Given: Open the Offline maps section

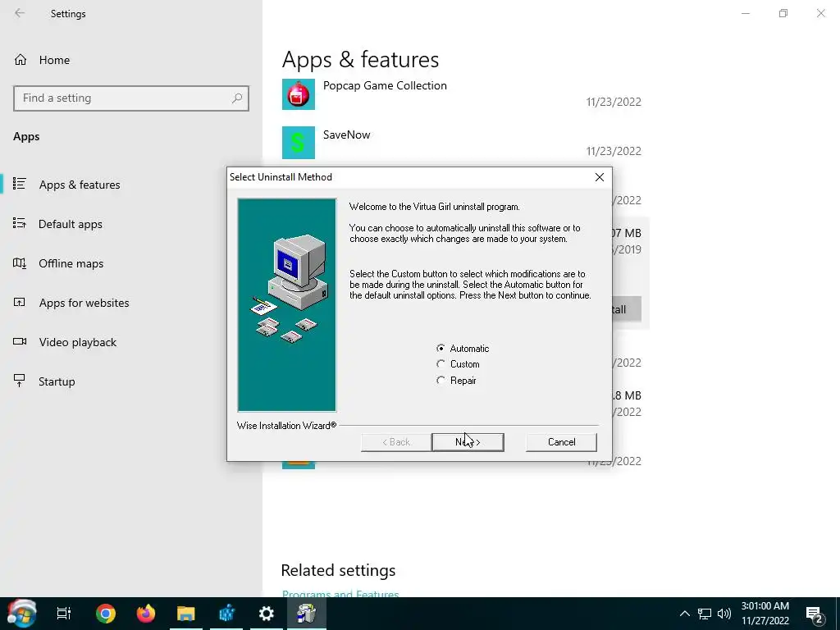Looking at the screenshot, I should pos(71,263).
